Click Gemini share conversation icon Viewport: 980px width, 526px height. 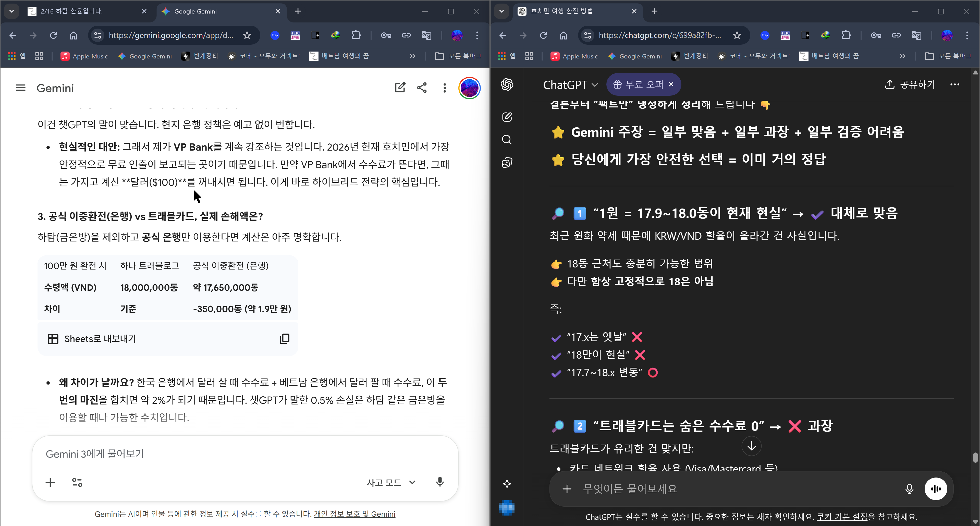coord(422,88)
